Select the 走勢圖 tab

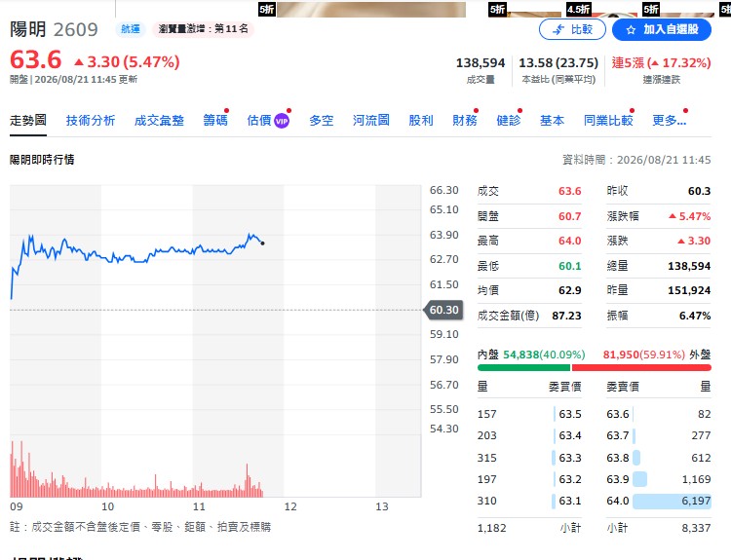click(28, 121)
